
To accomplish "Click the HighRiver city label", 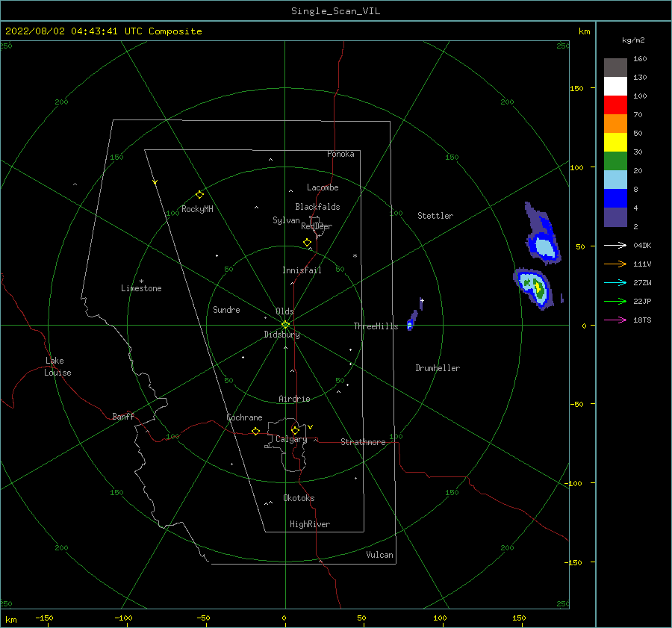I will point(310,524).
